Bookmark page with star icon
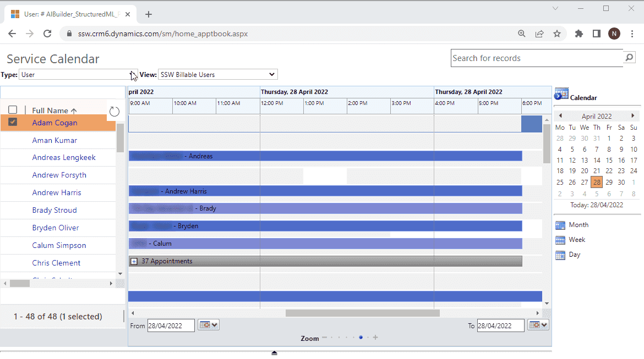 coord(557,34)
